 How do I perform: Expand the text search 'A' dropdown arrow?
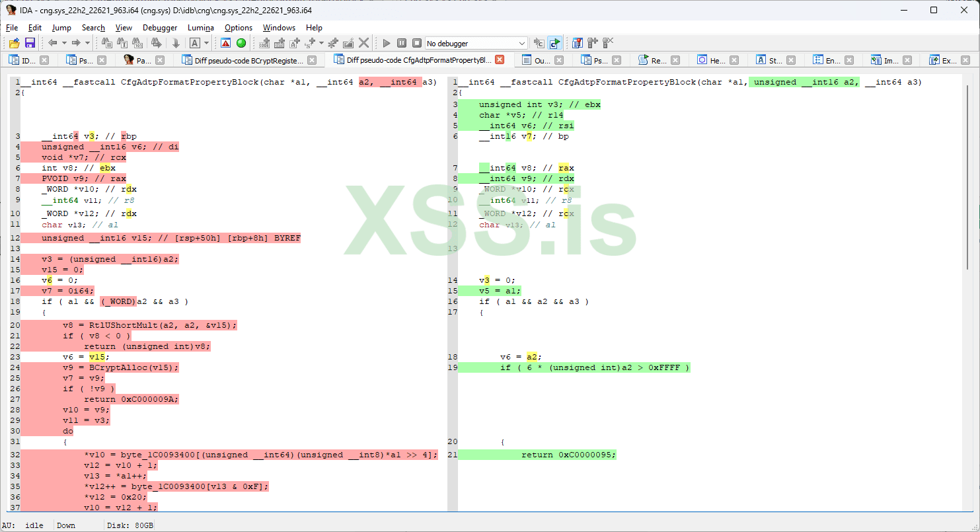pos(206,43)
